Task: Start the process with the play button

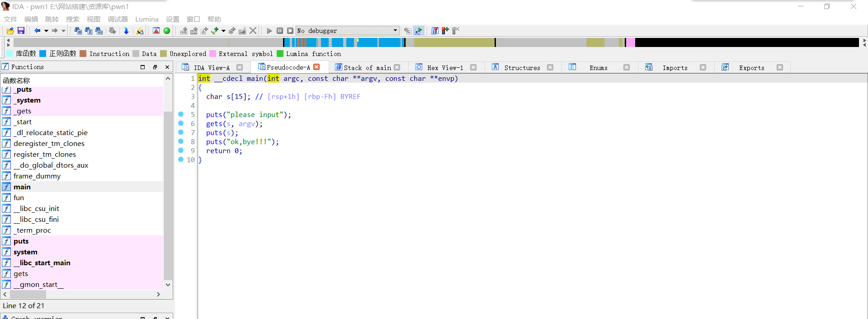Action: 269,31
